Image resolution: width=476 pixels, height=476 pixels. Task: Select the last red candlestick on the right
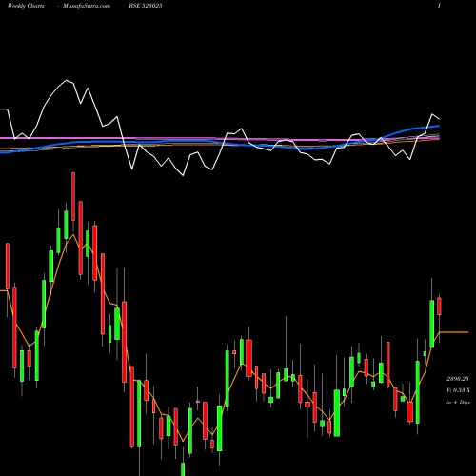click(439, 307)
